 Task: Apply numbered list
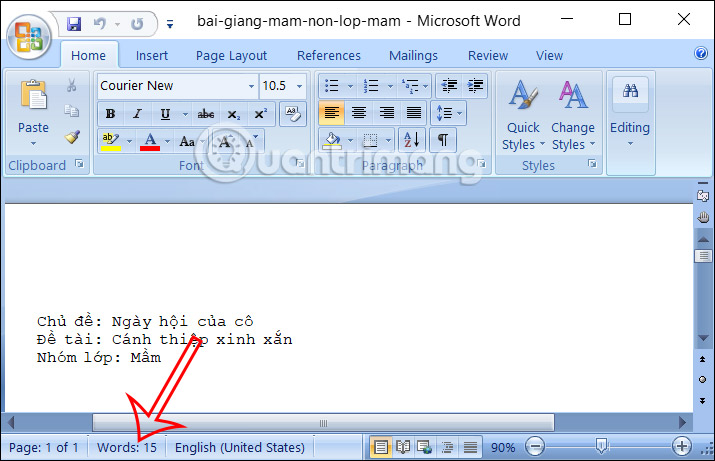click(371, 86)
